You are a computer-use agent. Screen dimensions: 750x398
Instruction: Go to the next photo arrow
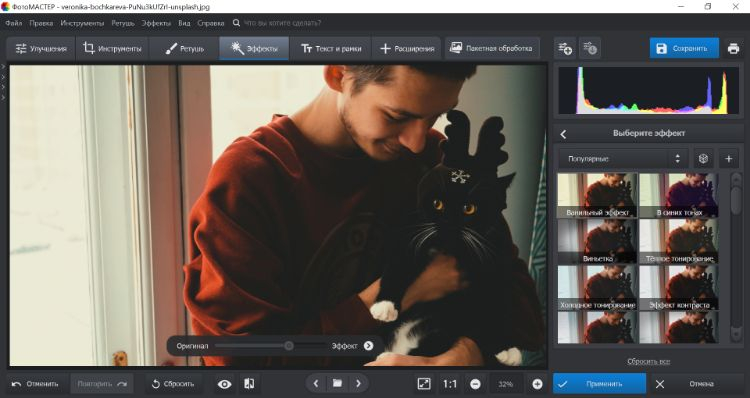click(359, 383)
